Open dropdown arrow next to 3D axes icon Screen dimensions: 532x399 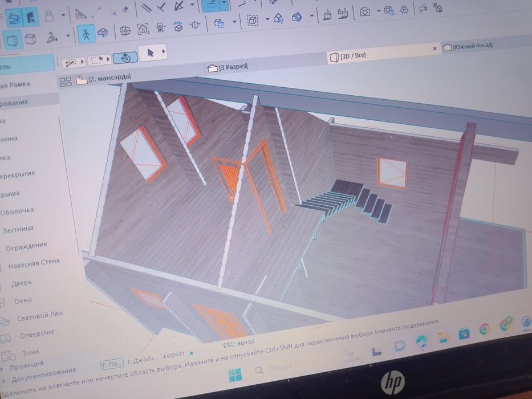(67, 35)
